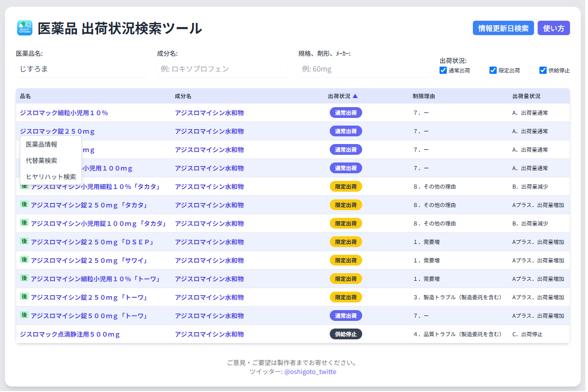
Task: Open the 使い方 help button
Action: [x=553, y=28]
